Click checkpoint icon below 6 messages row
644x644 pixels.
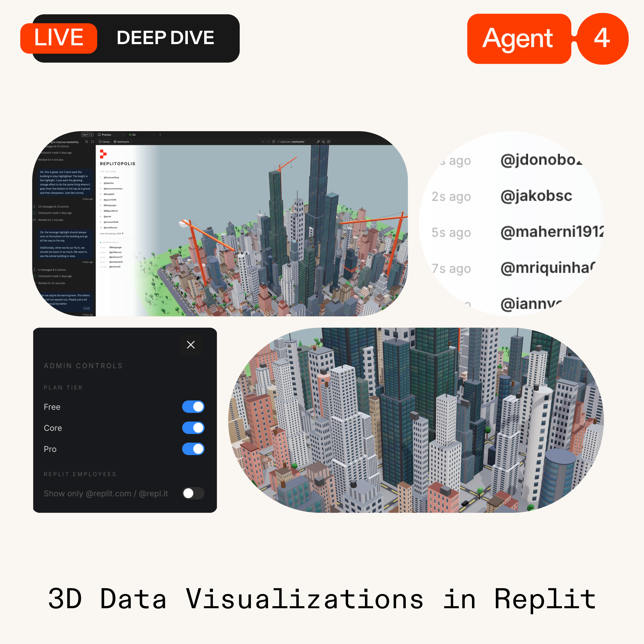pyautogui.click(x=34, y=276)
